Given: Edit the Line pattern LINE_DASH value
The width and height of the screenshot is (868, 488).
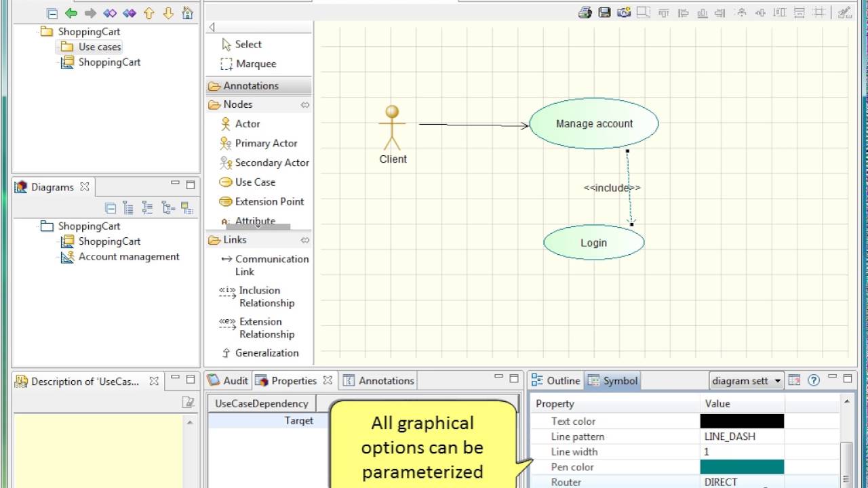Looking at the screenshot, I should tap(743, 437).
